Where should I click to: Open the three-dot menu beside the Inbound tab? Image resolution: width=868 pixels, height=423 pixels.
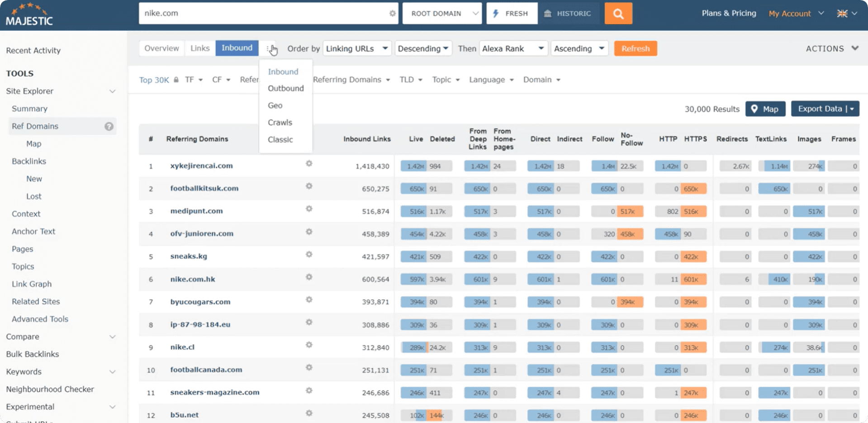pyautogui.click(x=267, y=48)
